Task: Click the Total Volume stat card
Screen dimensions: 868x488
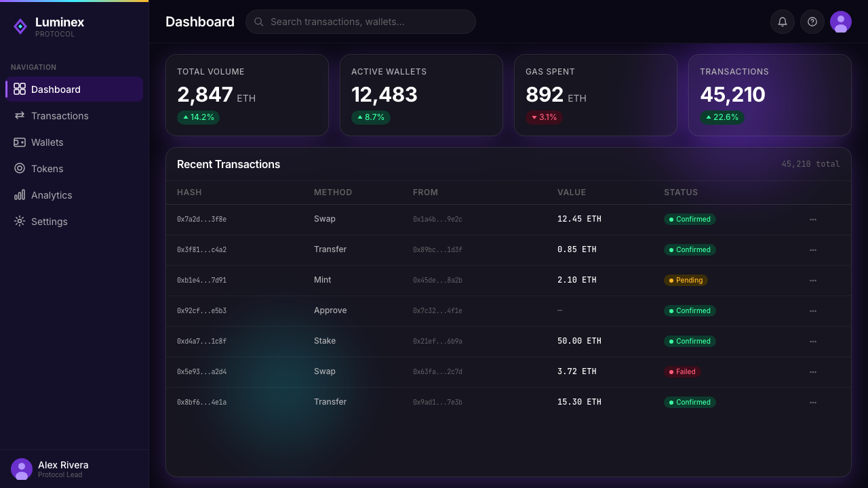Action: pyautogui.click(x=247, y=95)
